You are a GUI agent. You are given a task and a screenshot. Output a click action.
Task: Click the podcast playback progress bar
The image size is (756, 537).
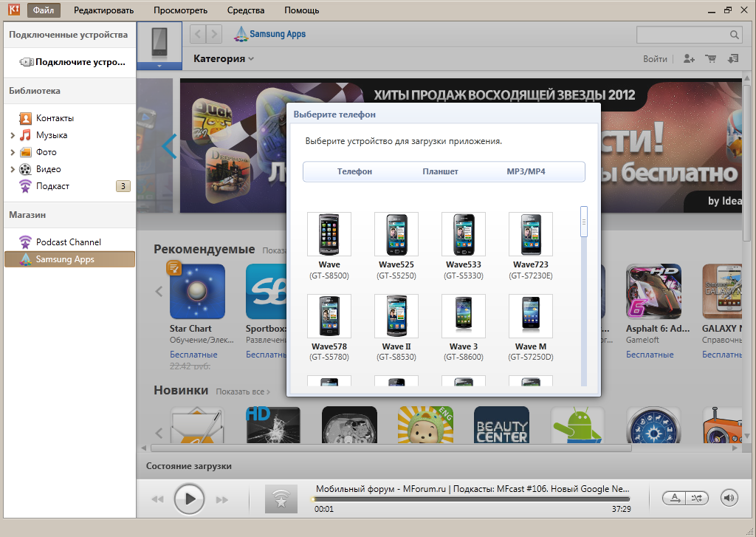[472, 499]
